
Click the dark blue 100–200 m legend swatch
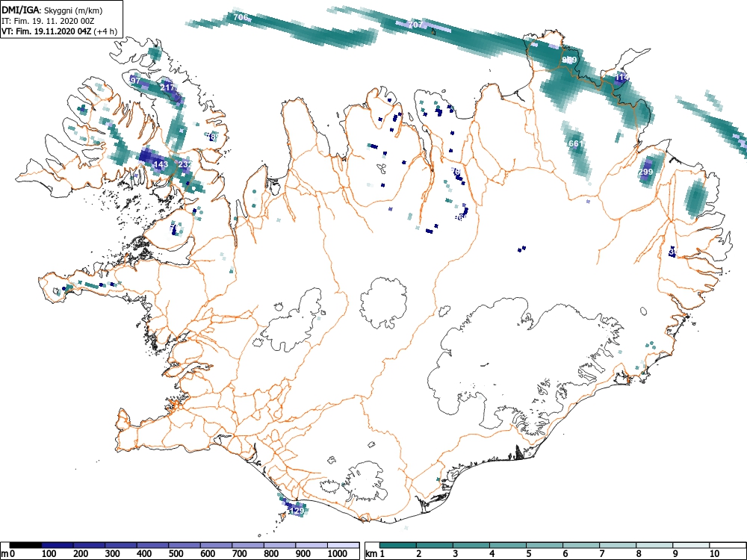tap(58, 545)
